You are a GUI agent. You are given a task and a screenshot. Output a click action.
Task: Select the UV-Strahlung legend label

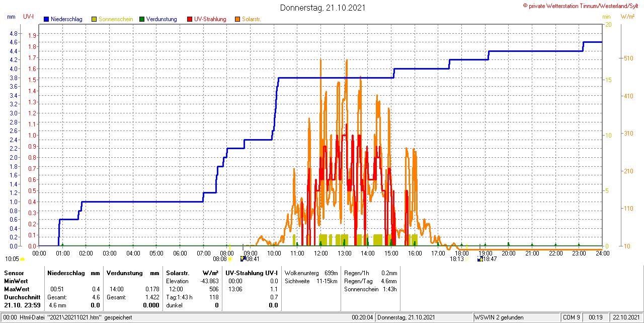[x=210, y=19]
